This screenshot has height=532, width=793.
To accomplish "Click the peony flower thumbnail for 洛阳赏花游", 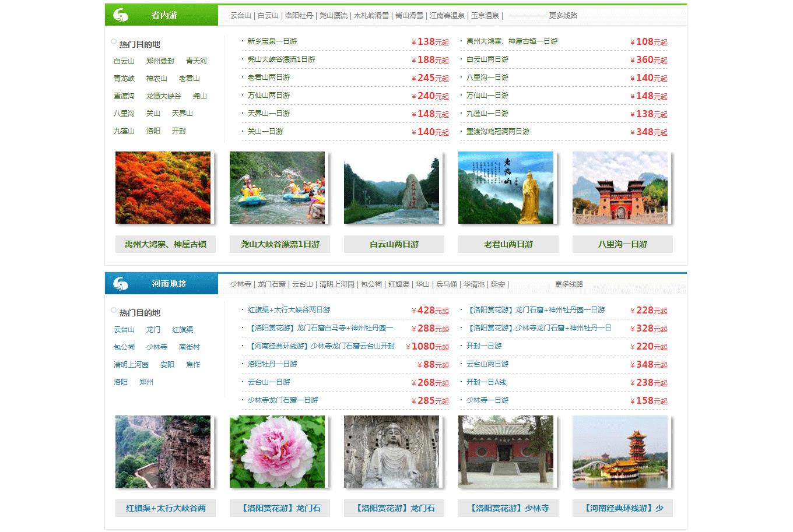I will (x=279, y=452).
